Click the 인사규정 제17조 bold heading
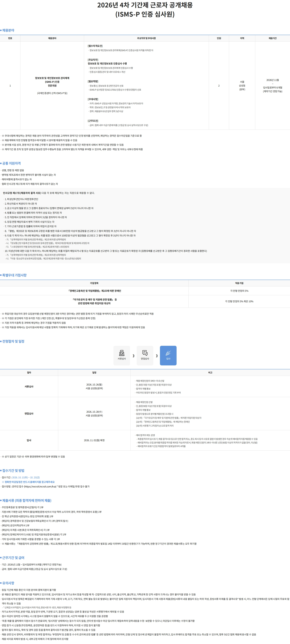The image size is (290, 644). click(22, 193)
